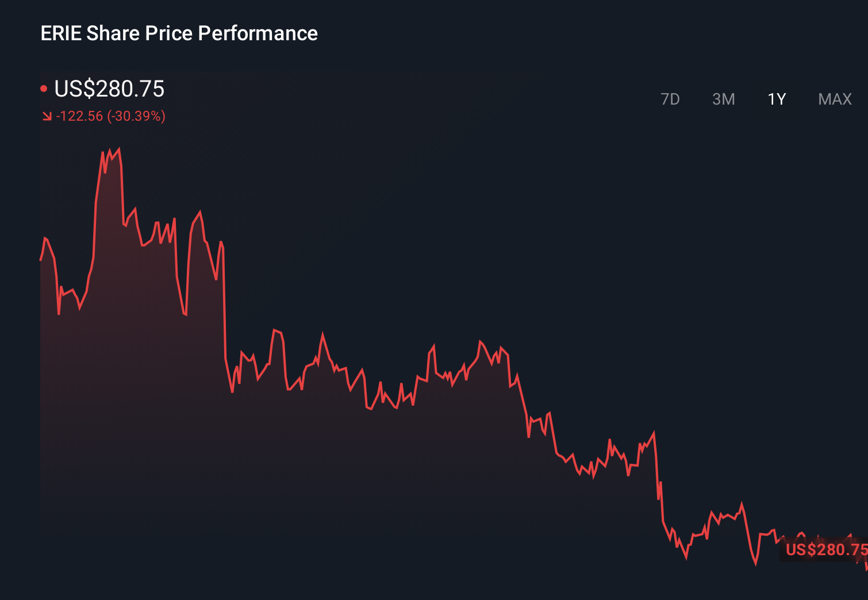Click the red downward trend arrow icon
This screenshot has width=868, height=600.
[47, 116]
